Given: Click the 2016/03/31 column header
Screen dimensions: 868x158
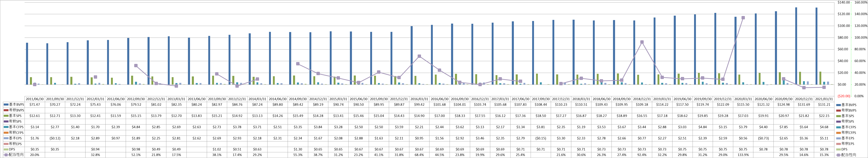Looking at the screenshot, I should [x=419, y=99].
